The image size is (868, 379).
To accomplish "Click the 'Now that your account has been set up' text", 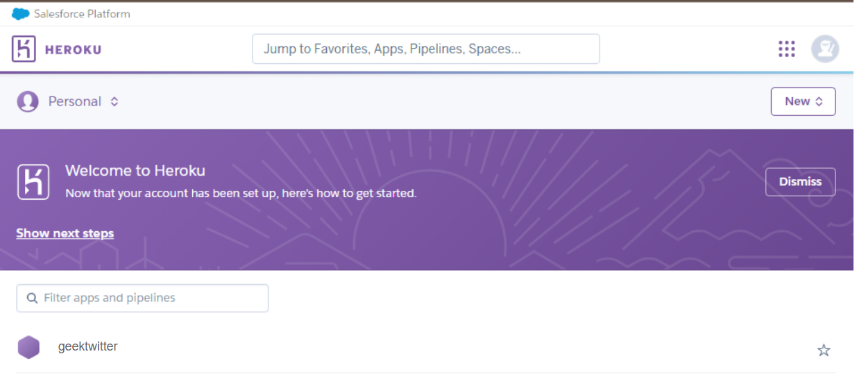I will 241,194.
